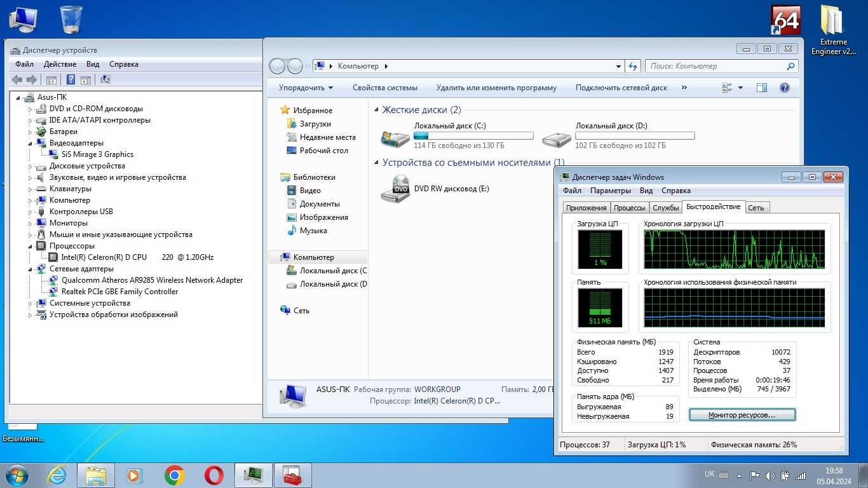
Task: Switch to the Приложения tab
Action: click(x=586, y=208)
